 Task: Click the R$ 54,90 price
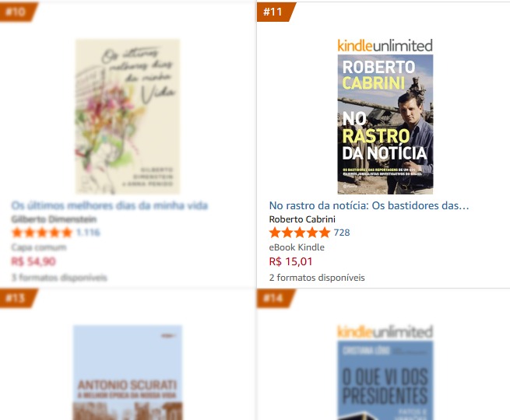pos(33,261)
